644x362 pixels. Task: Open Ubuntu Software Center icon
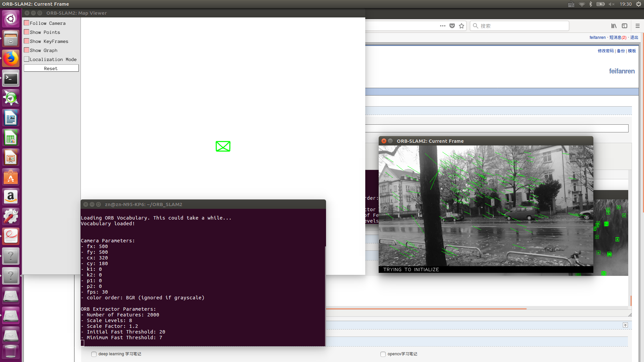(11, 177)
